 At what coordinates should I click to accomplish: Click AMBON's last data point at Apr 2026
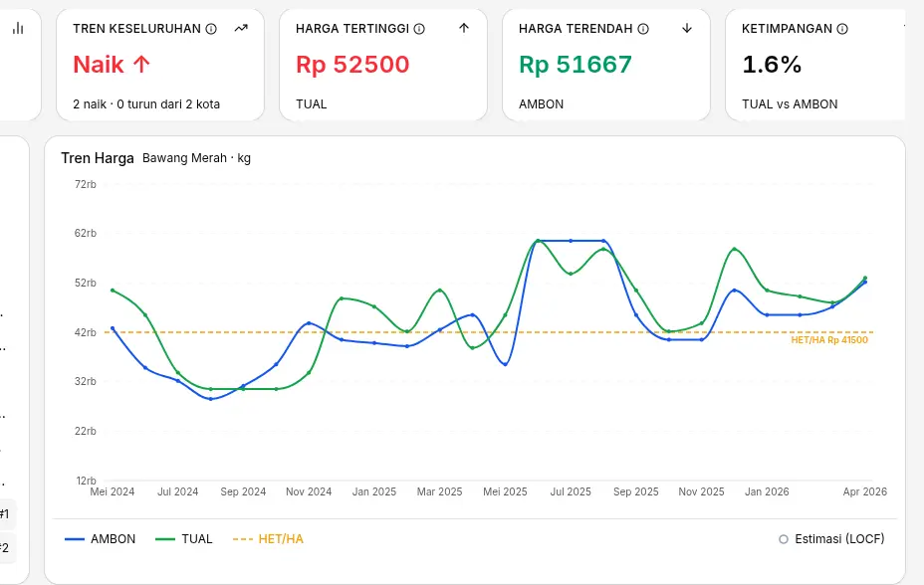pyautogui.click(x=864, y=283)
